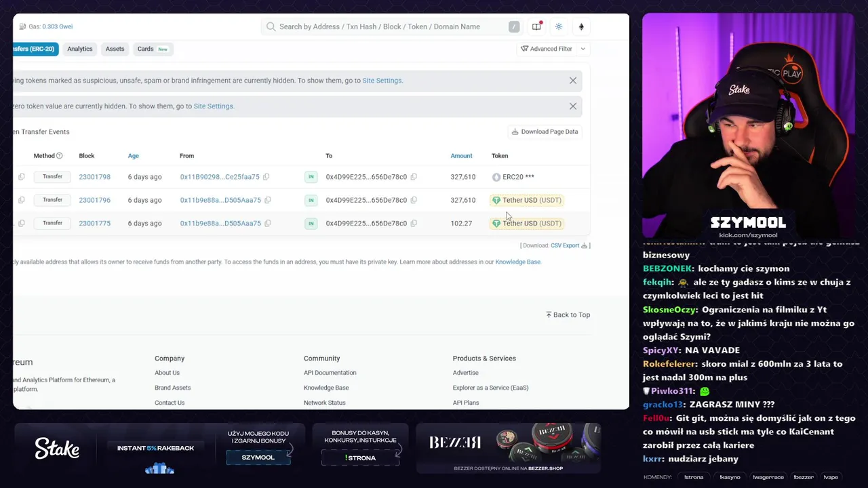Viewport: 868px width, 488px height.
Task: Open the Ethereum network selector icon
Action: tap(581, 26)
